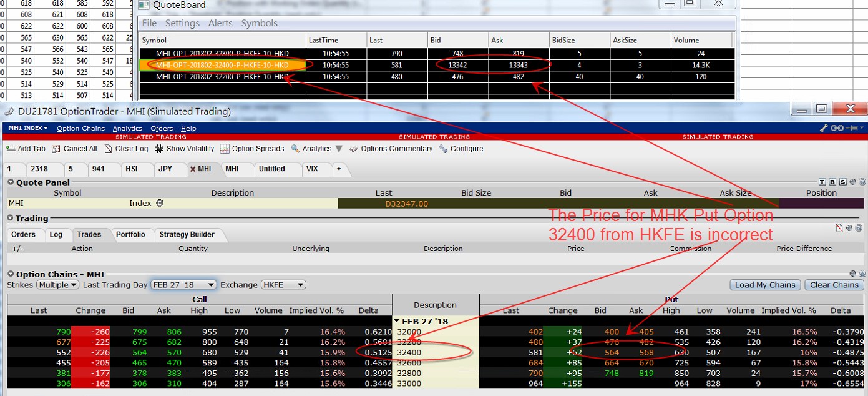Open Quote Panel help question-mark icon

861,182
